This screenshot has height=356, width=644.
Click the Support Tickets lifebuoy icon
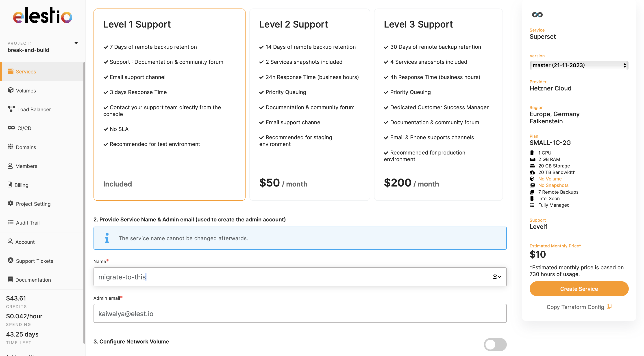point(11,260)
